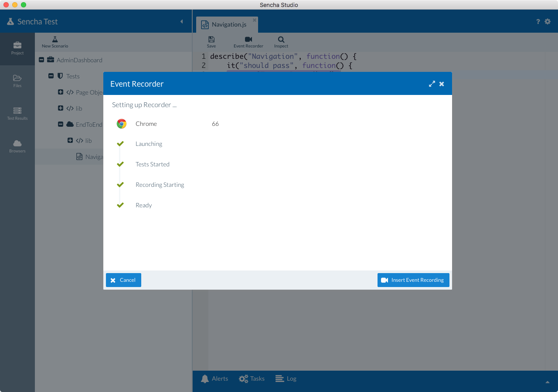Click the Ready step checkmark

click(120, 205)
